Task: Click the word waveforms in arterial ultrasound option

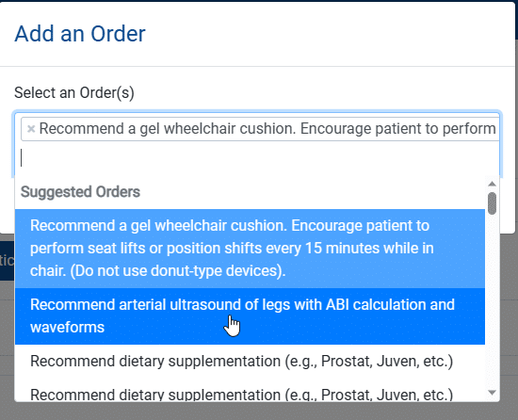Action: (x=68, y=328)
